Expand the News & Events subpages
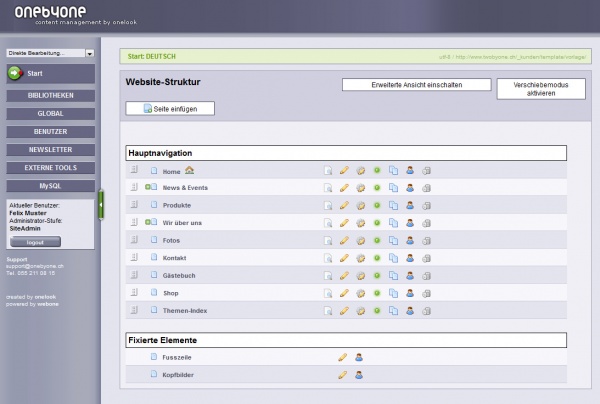Screen dimensions: 600x404 [146, 188]
